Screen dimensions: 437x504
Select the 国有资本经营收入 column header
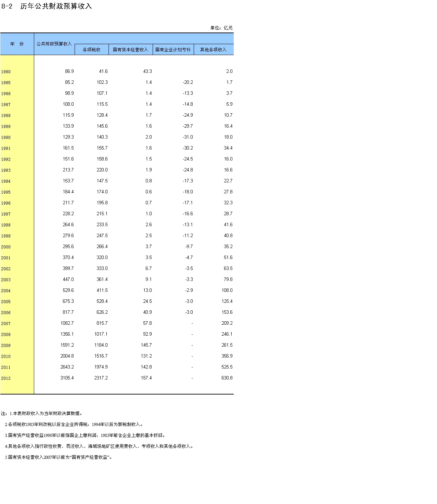pos(131,50)
